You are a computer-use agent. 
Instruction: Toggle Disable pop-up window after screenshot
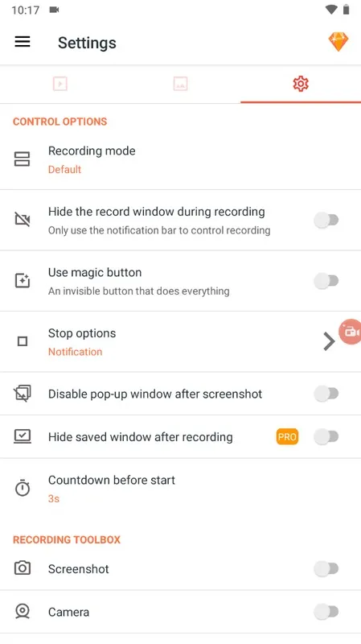[x=326, y=394]
